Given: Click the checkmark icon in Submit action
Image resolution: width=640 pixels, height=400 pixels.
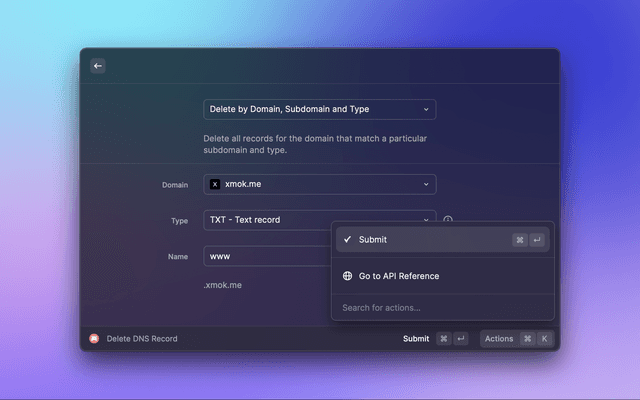Looking at the screenshot, I should 347,240.
